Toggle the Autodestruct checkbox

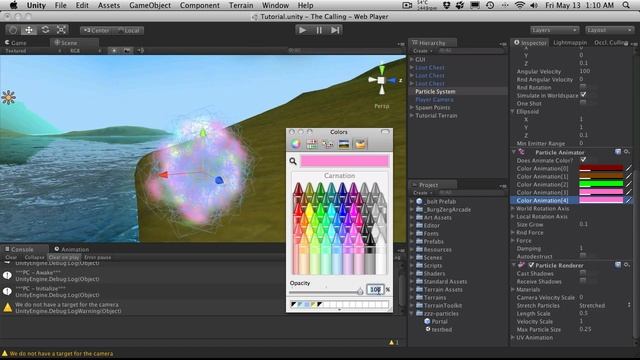[583, 256]
